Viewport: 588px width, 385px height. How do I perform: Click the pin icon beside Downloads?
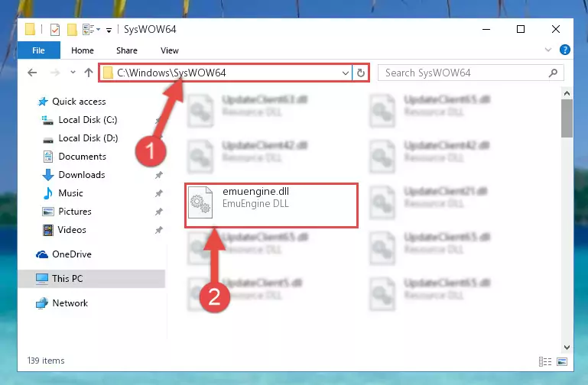[x=159, y=175]
